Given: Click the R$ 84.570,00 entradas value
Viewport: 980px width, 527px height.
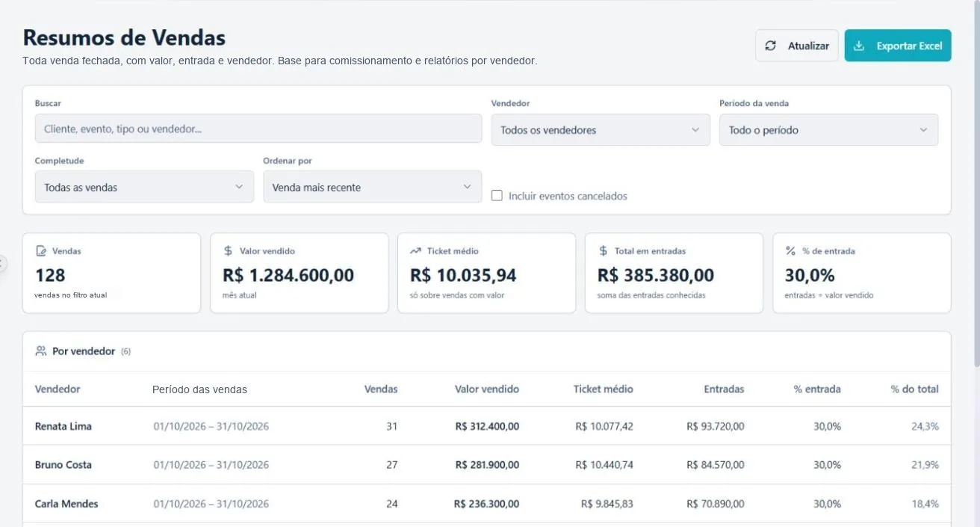Looking at the screenshot, I should [716, 464].
